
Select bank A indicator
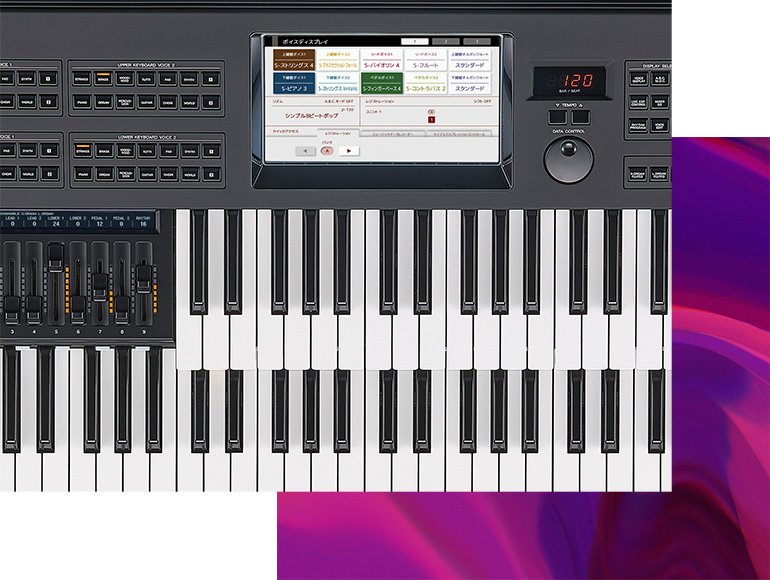[327, 151]
